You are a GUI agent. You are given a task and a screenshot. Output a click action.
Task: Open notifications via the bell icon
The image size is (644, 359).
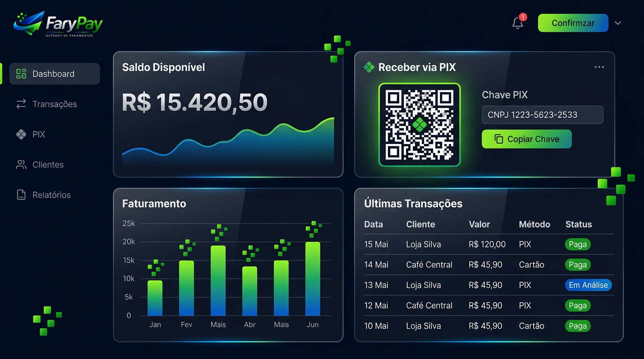[x=517, y=23]
